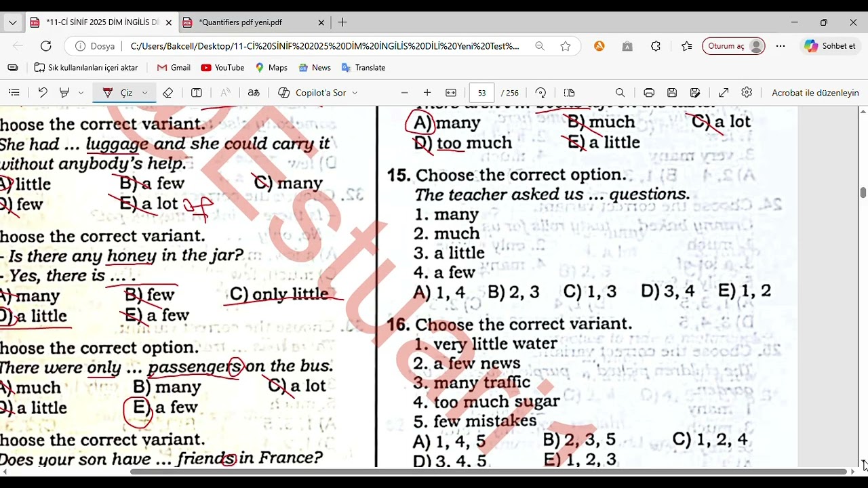Zoom out of the PDF page
Viewport: 868px width, 488px height.
point(405,93)
